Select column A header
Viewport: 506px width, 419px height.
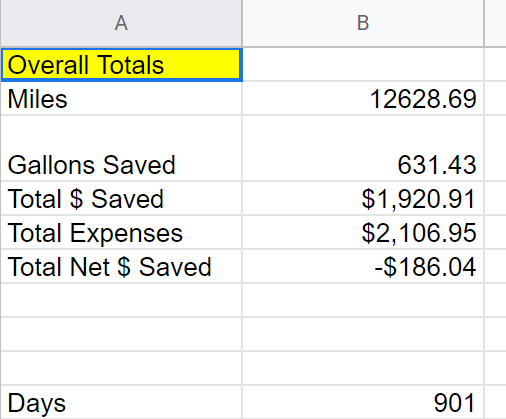(x=121, y=23)
